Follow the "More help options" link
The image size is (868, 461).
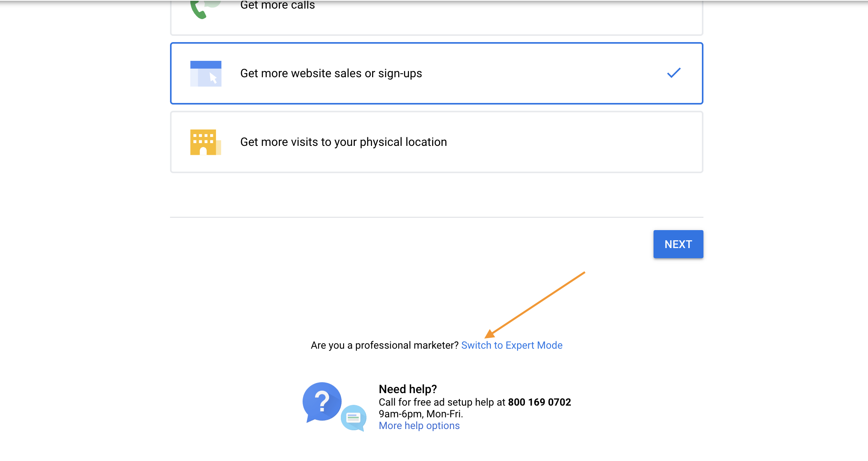pyautogui.click(x=419, y=426)
